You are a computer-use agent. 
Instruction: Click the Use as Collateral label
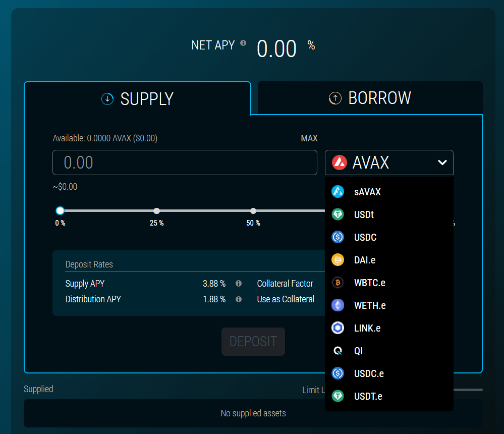(x=286, y=299)
